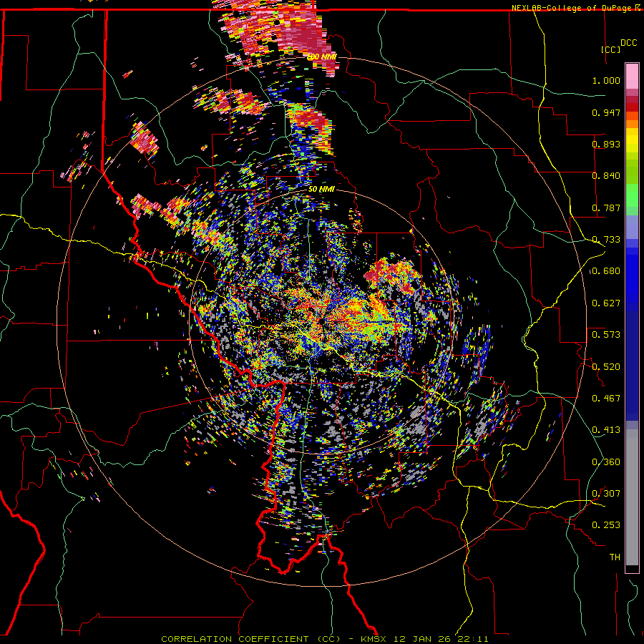Click the [CC] legend unit label
The width and height of the screenshot is (644, 644).
611,49
